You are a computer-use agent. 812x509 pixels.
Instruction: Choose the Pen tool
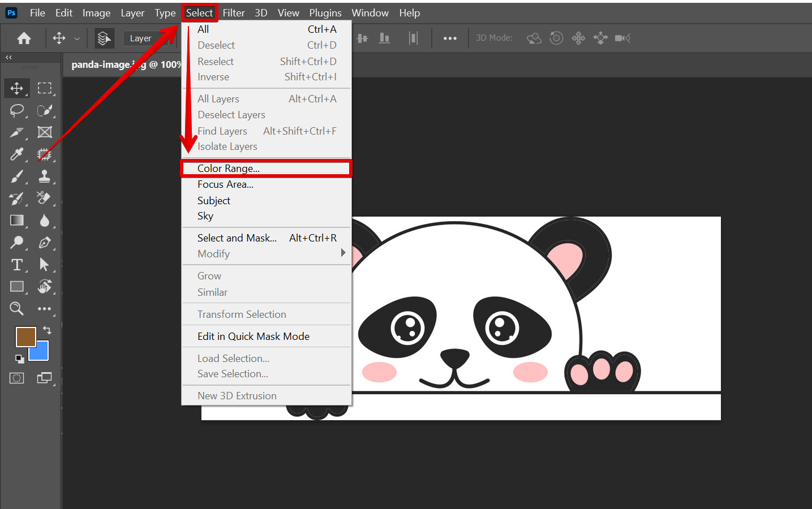click(45, 243)
